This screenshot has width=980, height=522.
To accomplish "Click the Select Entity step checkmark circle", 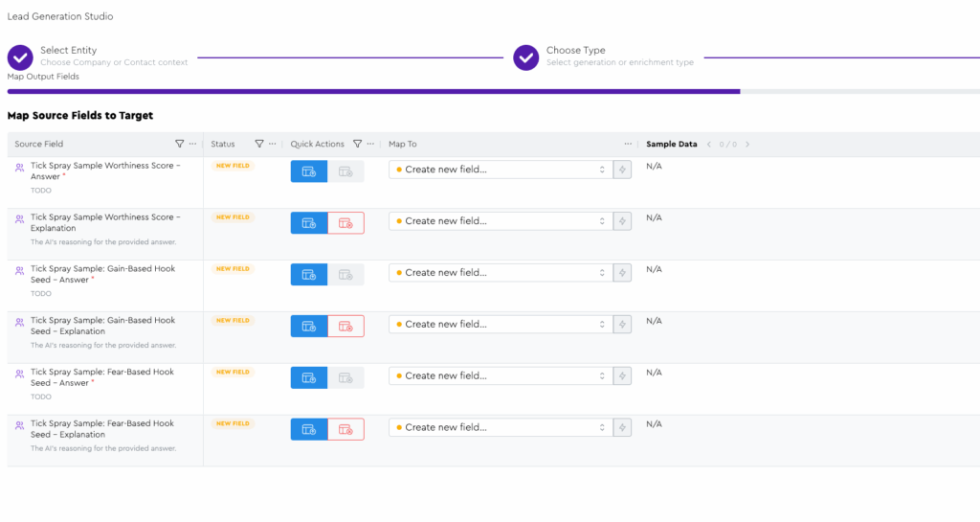I will (20, 57).
